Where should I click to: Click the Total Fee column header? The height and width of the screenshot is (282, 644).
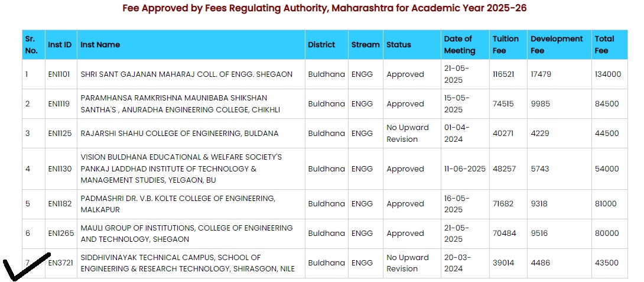pos(604,44)
